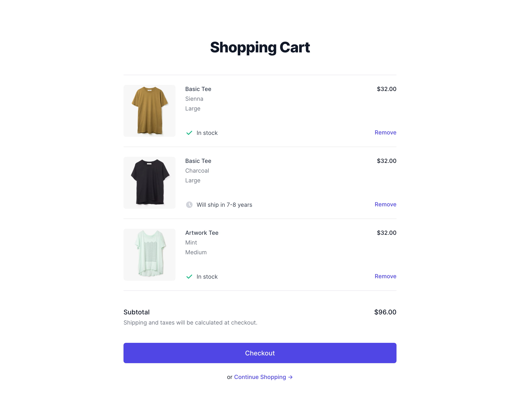Open the Basic Tee title for Charcoal item

(x=198, y=161)
